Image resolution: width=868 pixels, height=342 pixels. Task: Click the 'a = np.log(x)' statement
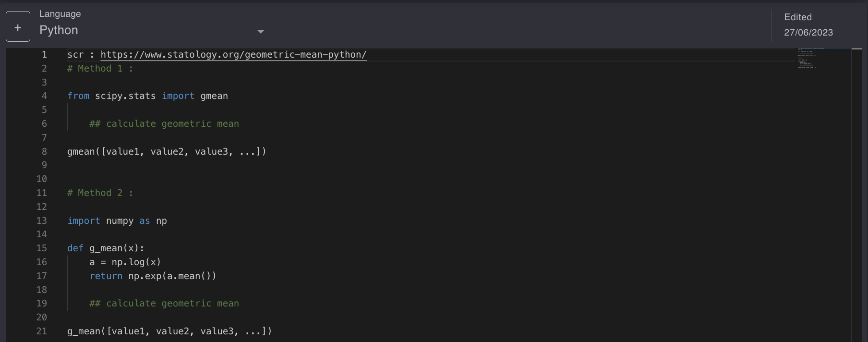tap(125, 262)
